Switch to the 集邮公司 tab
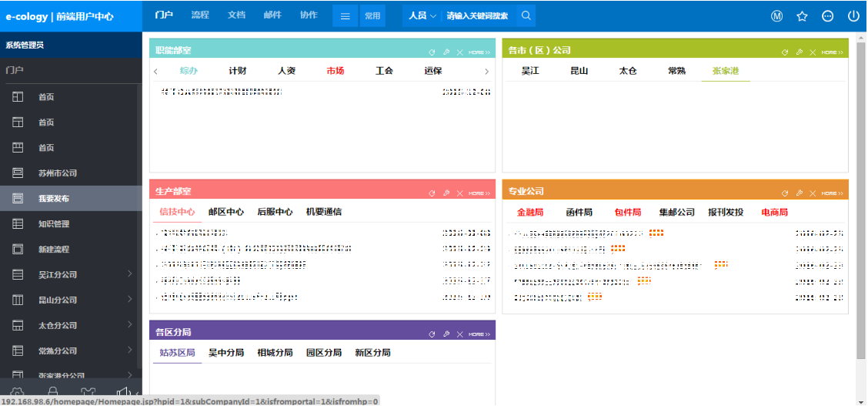The width and height of the screenshot is (868, 406). pos(677,212)
